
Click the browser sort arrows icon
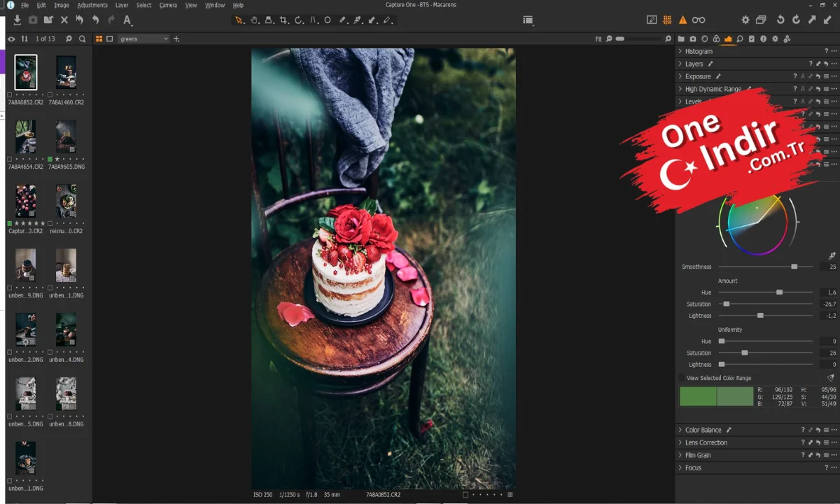pos(24,39)
